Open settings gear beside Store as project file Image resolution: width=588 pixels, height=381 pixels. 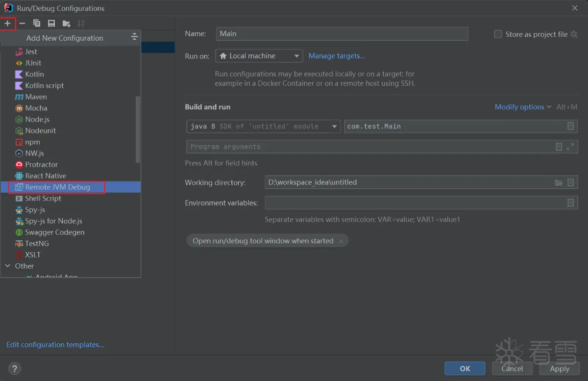tap(574, 34)
